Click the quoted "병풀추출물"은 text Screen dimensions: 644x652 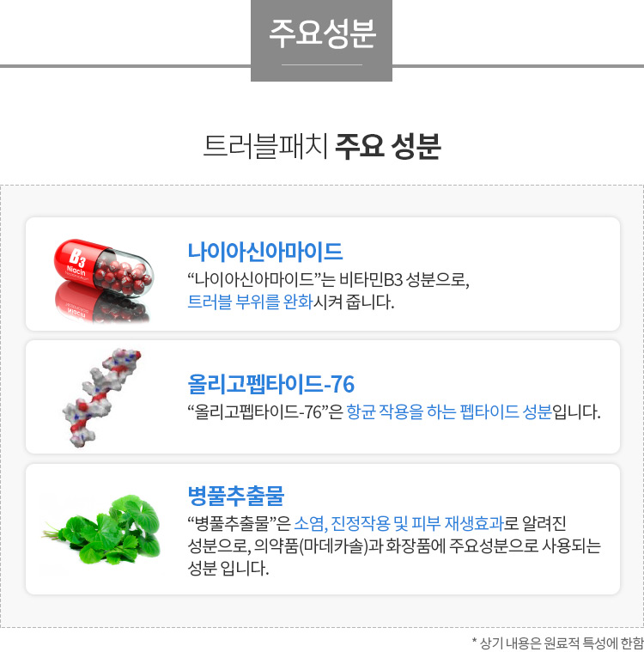(x=239, y=523)
